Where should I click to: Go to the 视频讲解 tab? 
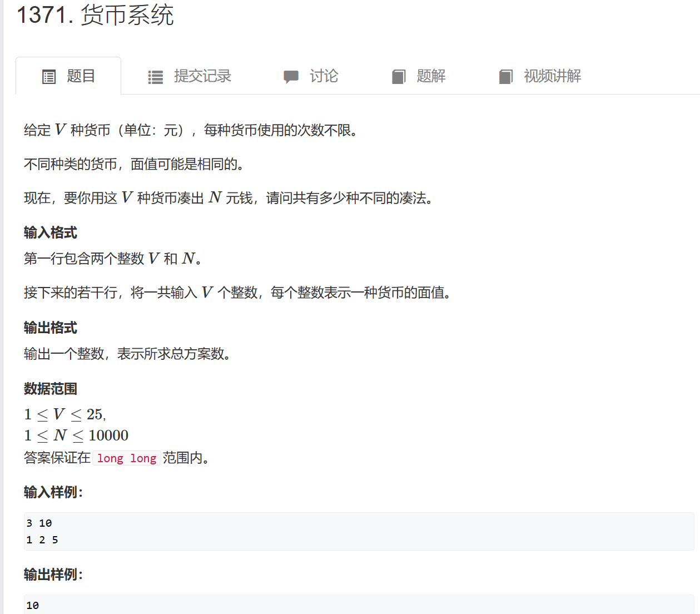coord(552,76)
